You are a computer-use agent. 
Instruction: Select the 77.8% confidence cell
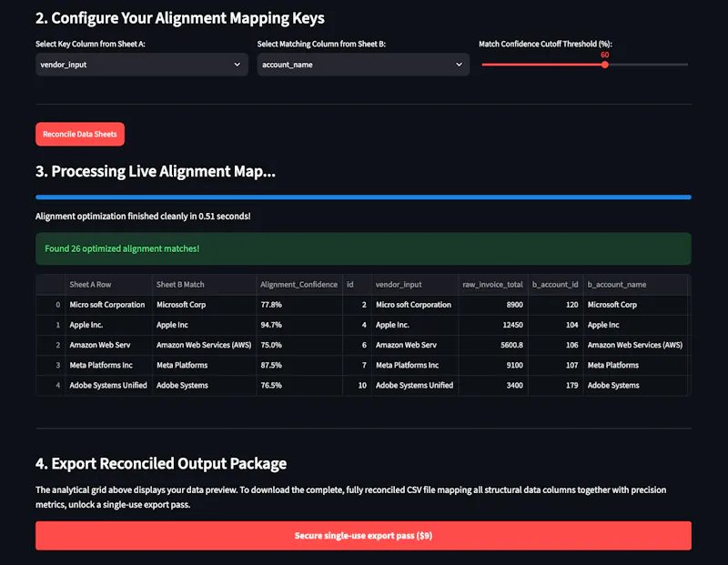(x=299, y=305)
